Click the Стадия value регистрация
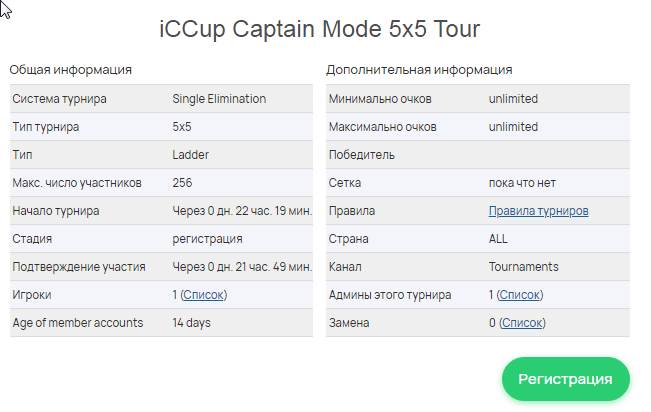651x412 pixels. click(x=207, y=239)
